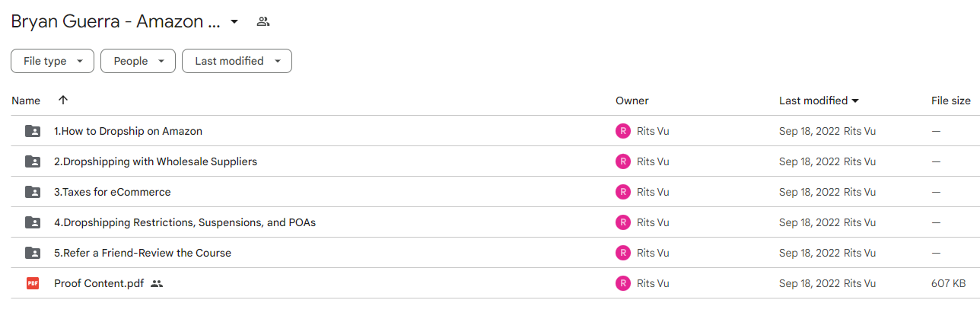The image size is (980, 316).
Task: Open the Last modified filter dropdown
Action: click(237, 61)
